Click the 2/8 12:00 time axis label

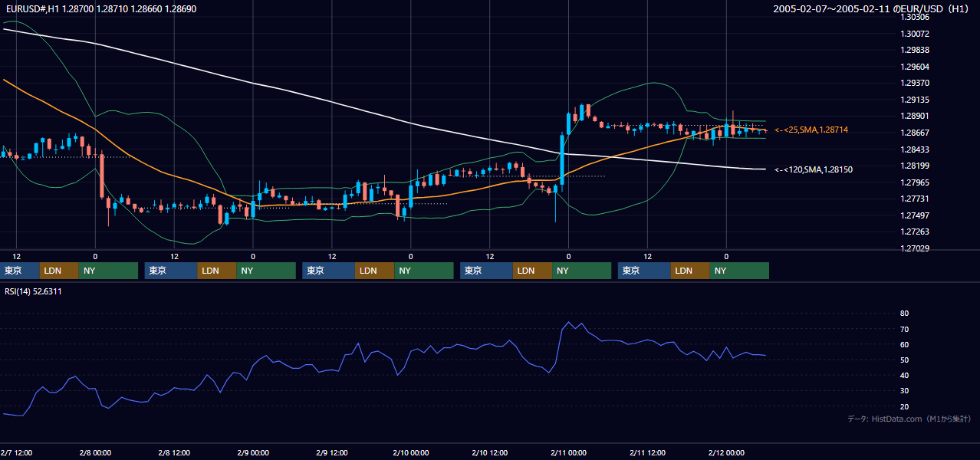click(x=174, y=452)
